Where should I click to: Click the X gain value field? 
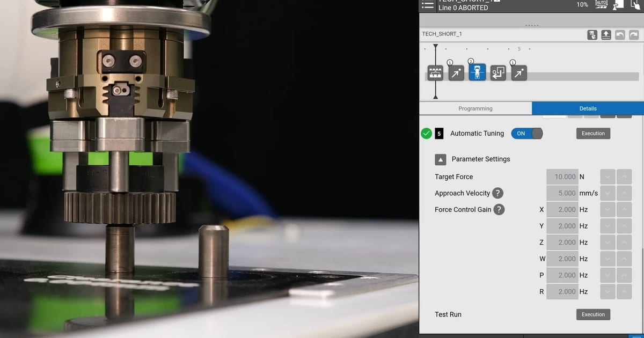coord(562,210)
